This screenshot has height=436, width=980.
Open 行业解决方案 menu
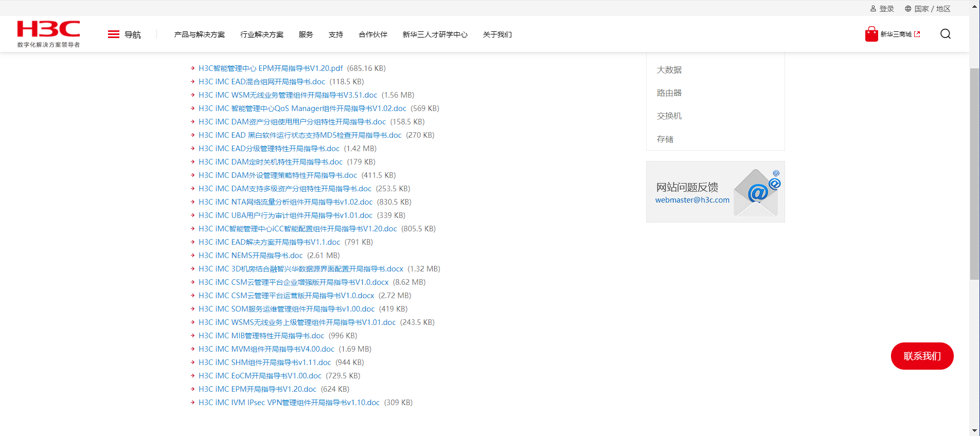point(262,34)
